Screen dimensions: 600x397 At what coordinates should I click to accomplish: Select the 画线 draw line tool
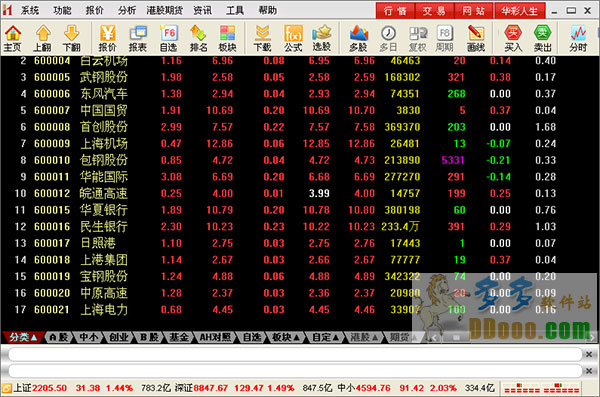click(x=476, y=38)
